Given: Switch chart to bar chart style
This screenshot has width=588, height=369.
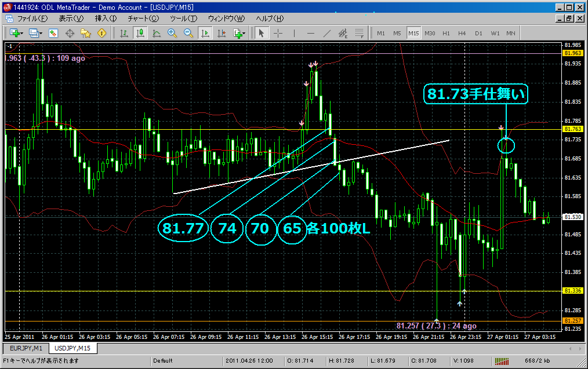Looking at the screenshot, I should pos(124,33).
